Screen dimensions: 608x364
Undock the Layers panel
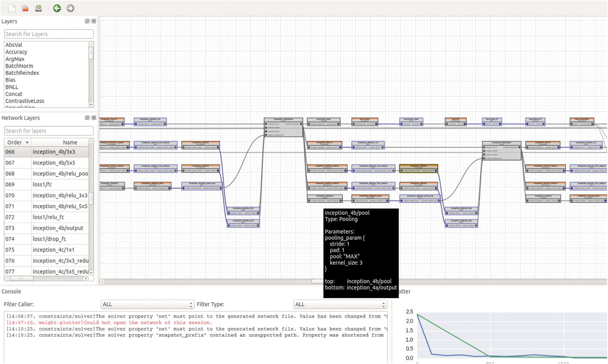point(87,21)
